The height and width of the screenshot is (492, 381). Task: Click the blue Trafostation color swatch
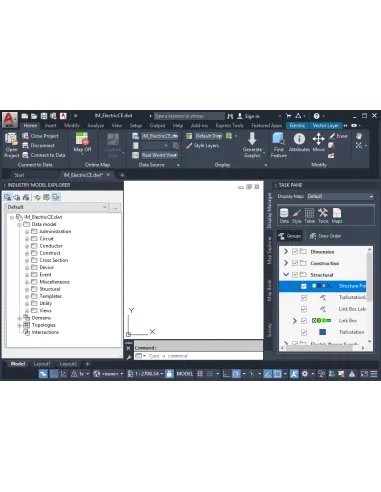(322, 332)
